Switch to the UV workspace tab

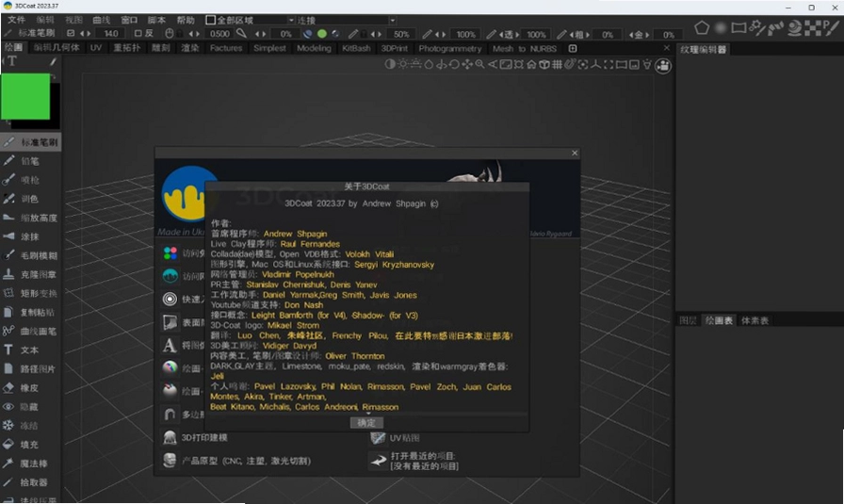[96, 48]
